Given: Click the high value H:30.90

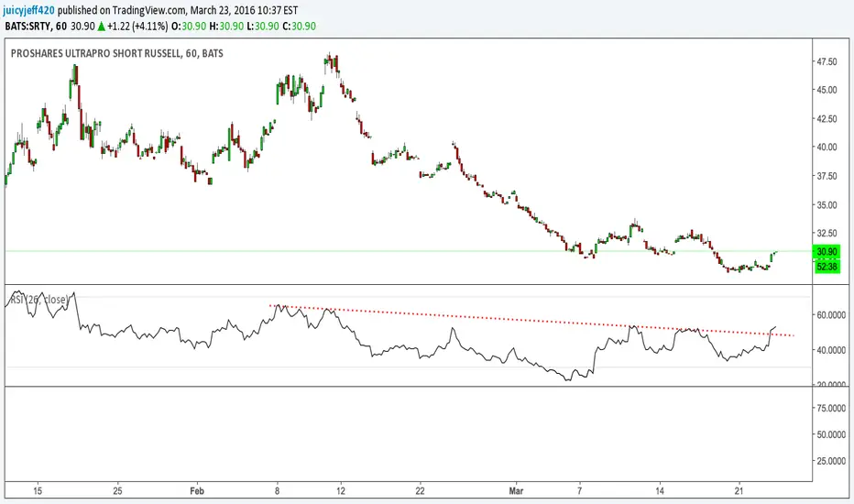Looking at the screenshot, I should (x=226, y=27).
